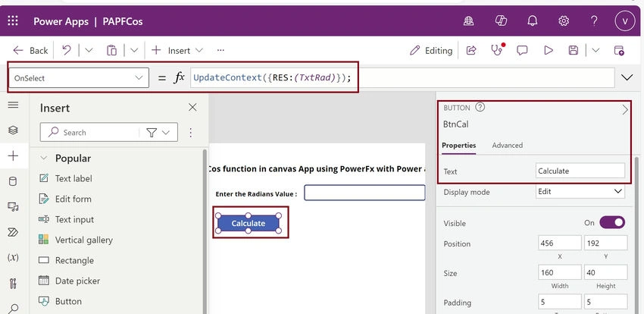Collapse the properties pane chevron
This screenshot has height=314, width=644.
(625, 109)
